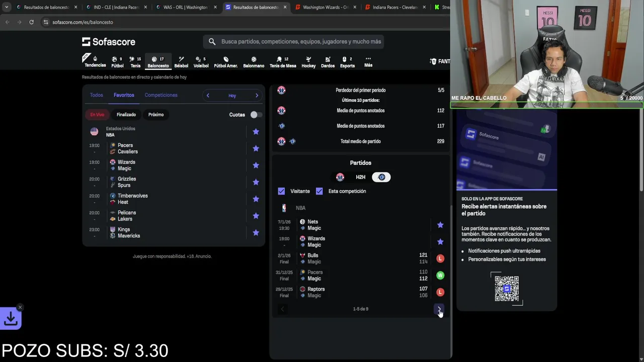Screen dimensions: 644x362
Task: Switch to the Favoritos tab
Action: (x=124, y=95)
